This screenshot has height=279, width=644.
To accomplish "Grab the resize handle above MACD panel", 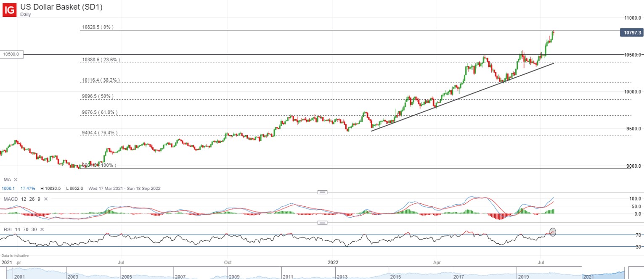I will [x=322, y=192].
